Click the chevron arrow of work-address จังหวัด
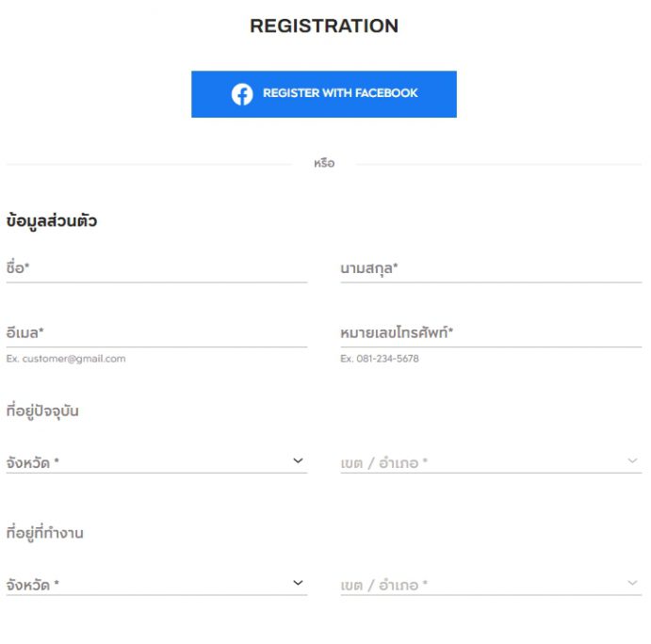Viewport: 651px width, 644px height. [x=298, y=583]
